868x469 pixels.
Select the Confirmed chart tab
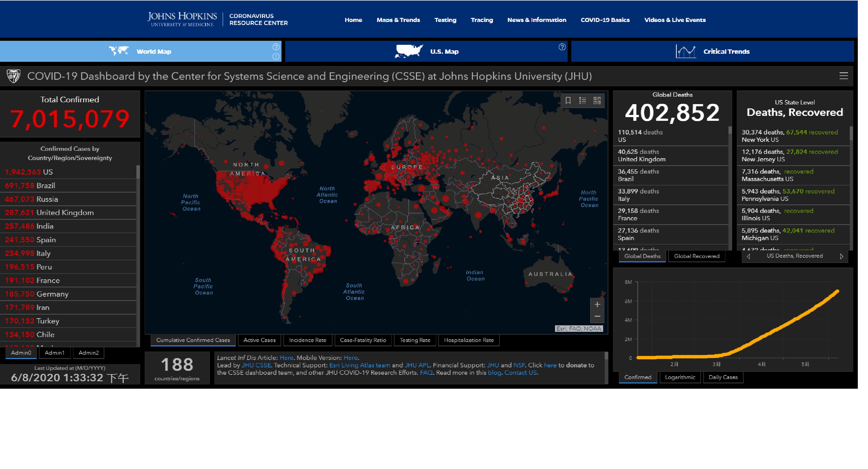[637, 377]
